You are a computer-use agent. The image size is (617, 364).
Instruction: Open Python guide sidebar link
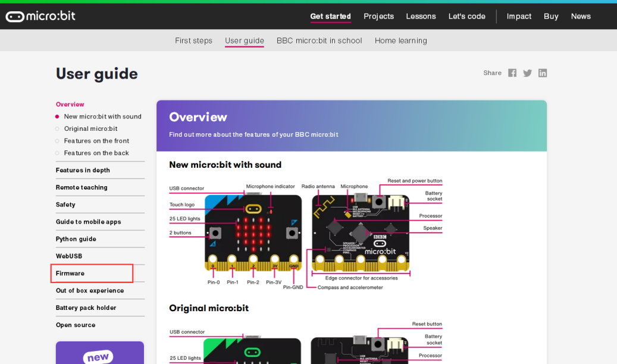click(76, 239)
